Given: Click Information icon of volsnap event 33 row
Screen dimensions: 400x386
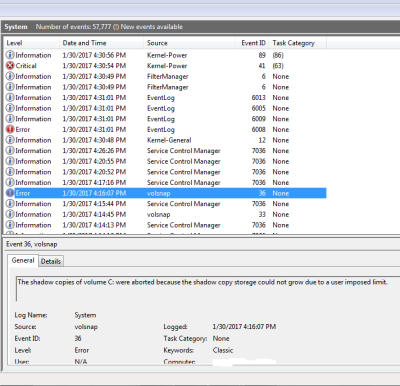Looking at the screenshot, I should tap(10, 214).
